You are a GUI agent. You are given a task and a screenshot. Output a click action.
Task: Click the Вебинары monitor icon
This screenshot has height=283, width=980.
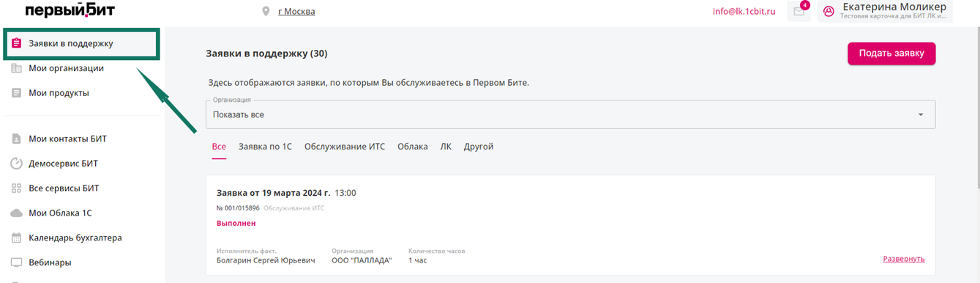17,262
